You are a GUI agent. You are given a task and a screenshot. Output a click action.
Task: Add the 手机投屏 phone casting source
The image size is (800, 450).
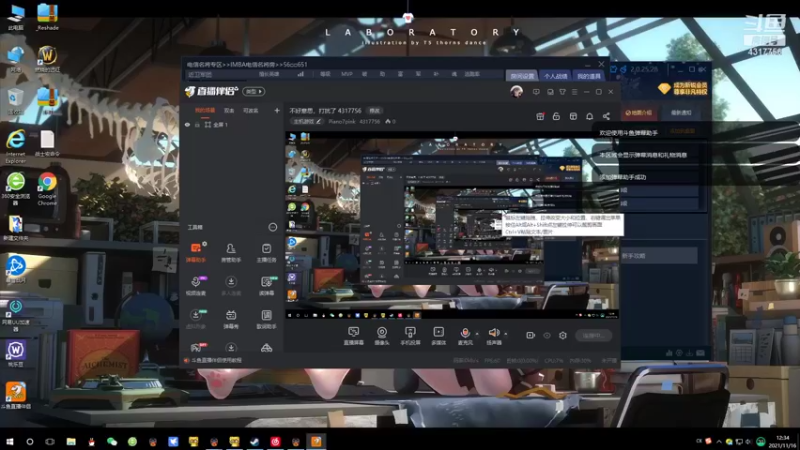[410, 336]
